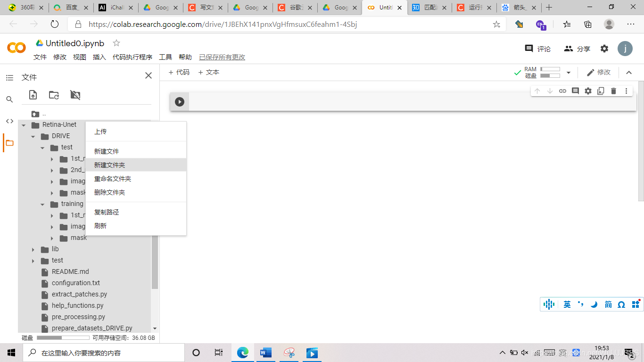Expand the lib folder

33,249
